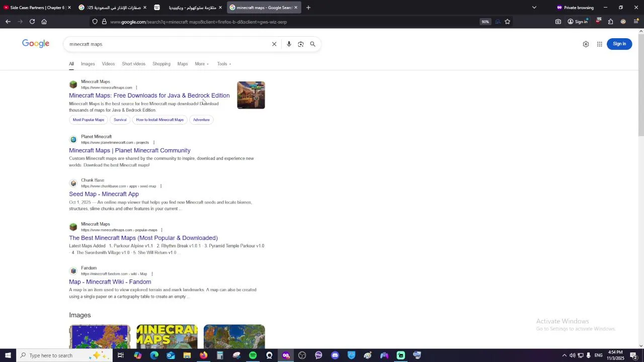Close the minecraft maps browser tab
Image resolution: width=644 pixels, height=362 pixels.
pyautogui.click(x=296, y=8)
